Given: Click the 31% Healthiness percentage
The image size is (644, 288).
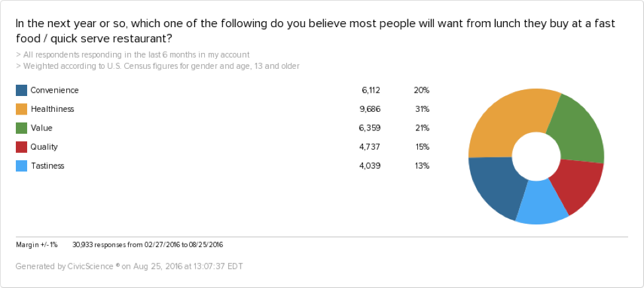Looking at the screenshot, I should click(422, 109).
